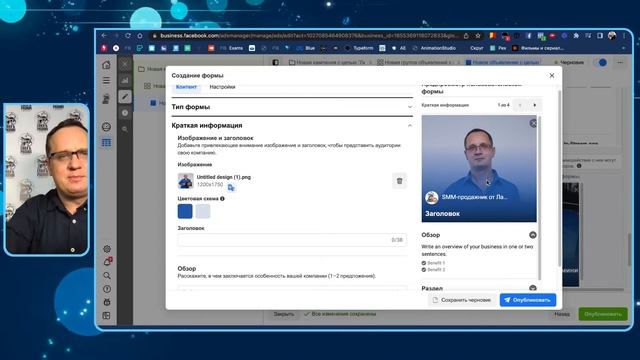The width and height of the screenshot is (640, 360).
Task: Click the preview panel vertical scrollbar
Action: pyautogui.click(x=540, y=198)
